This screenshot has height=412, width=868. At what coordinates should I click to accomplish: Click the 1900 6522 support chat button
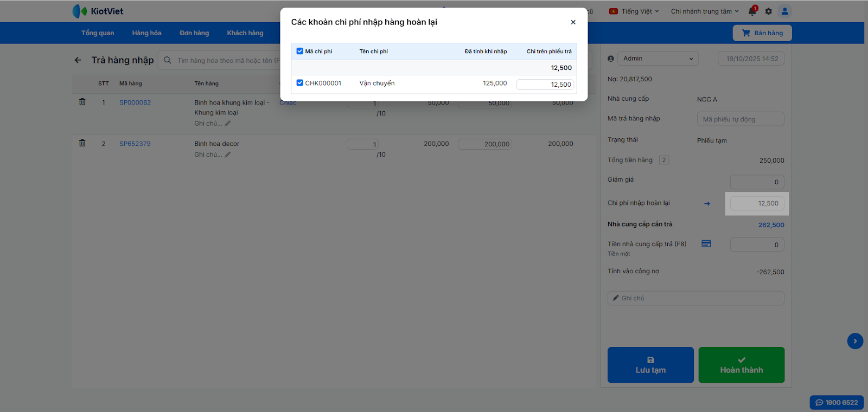click(837, 402)
